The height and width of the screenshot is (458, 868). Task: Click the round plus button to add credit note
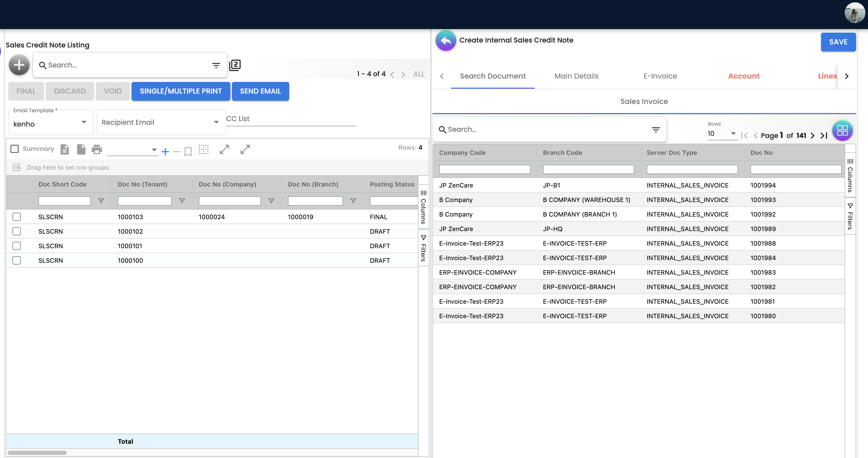[x=19, y=65]
